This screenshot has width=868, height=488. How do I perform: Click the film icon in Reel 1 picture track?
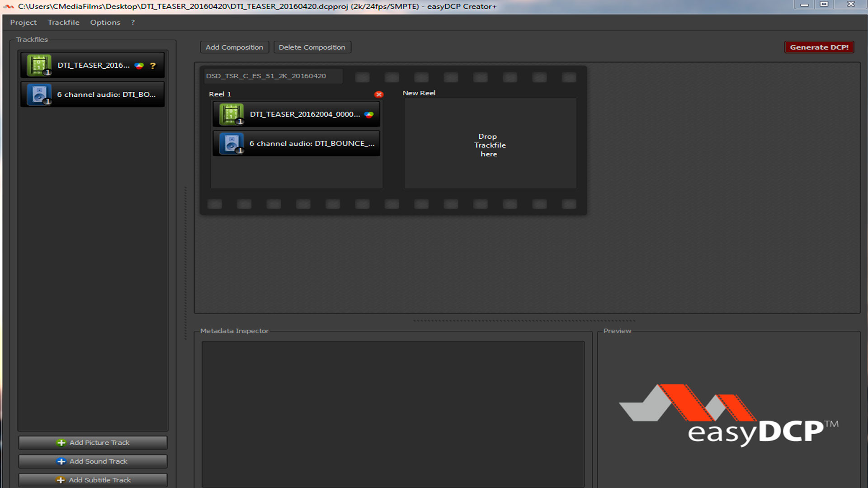tap(231, 114)
